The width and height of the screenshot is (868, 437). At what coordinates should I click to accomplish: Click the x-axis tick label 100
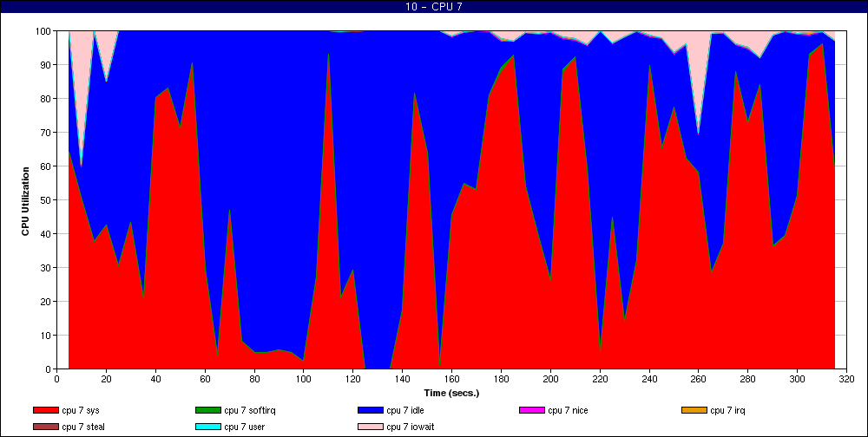click(304, 379)
